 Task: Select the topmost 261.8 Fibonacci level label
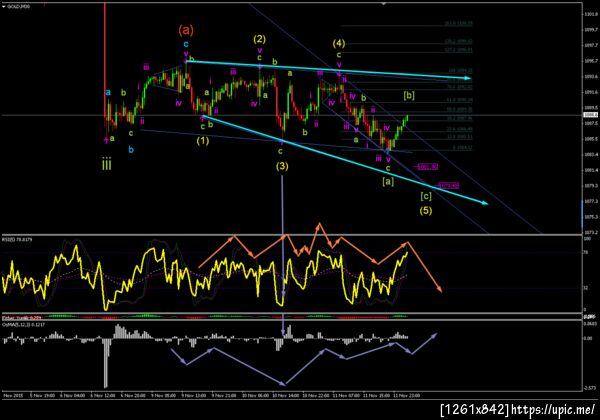(458, 23)
